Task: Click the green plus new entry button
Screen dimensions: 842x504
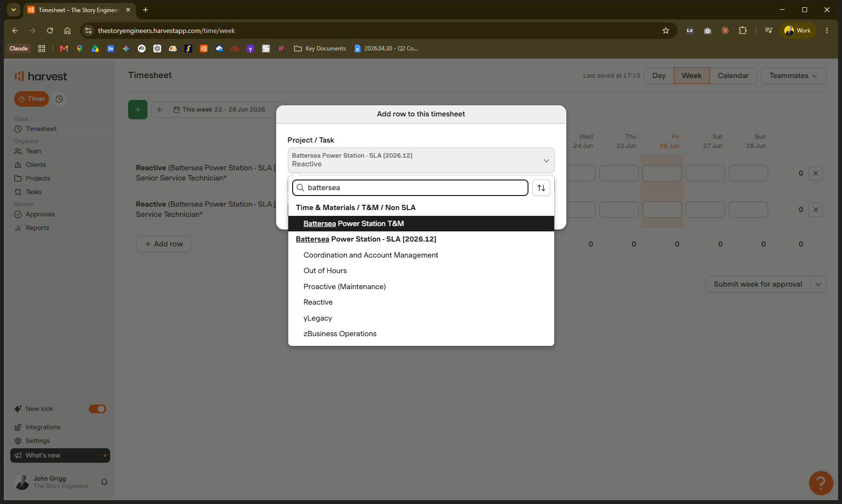Action: [138, 110]
